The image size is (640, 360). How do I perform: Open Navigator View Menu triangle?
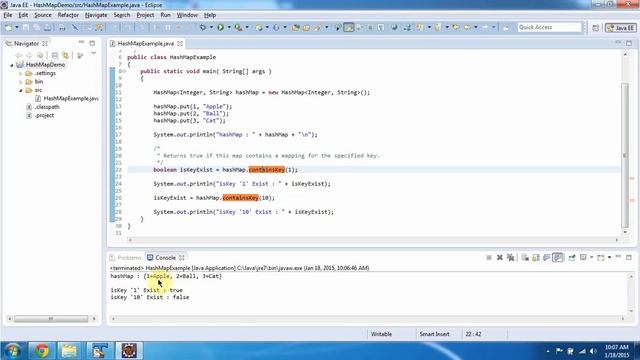[93, 54]
